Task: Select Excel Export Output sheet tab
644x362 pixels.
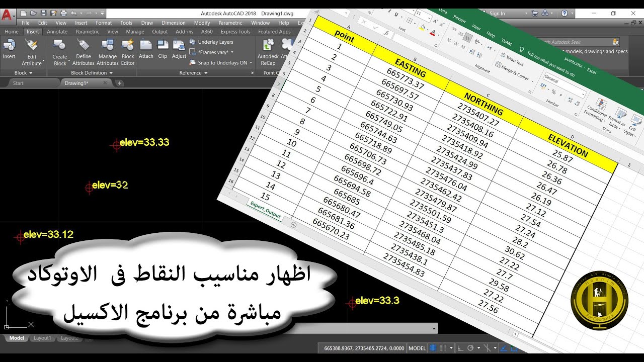Action: pos(265,210)
